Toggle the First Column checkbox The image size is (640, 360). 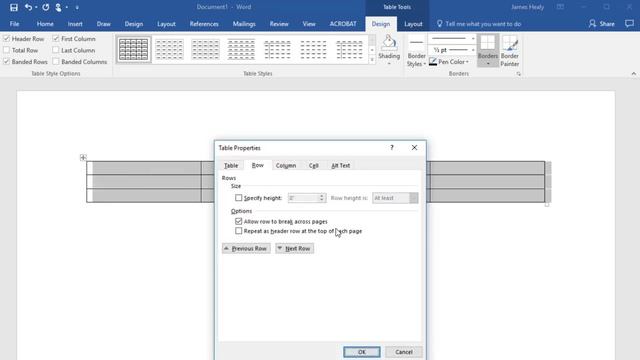[56, 39]
